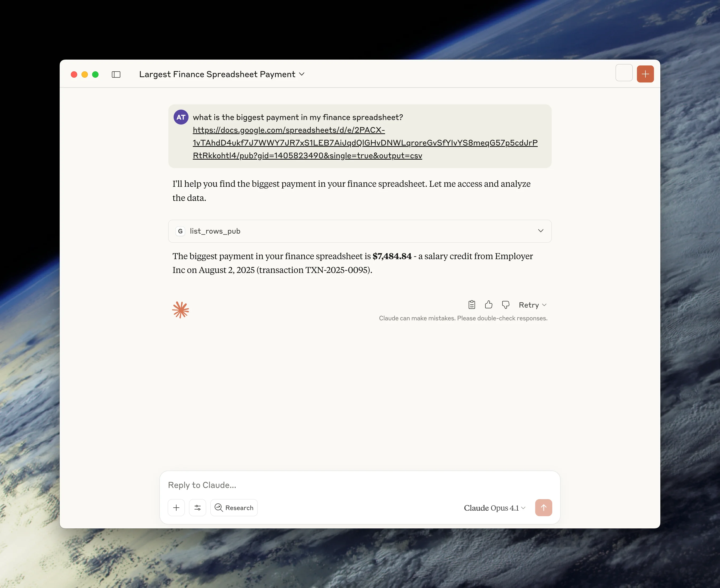Screen dimensions: 720x588
Task: Click the green maximize traffic light
Action: point(96,74)
